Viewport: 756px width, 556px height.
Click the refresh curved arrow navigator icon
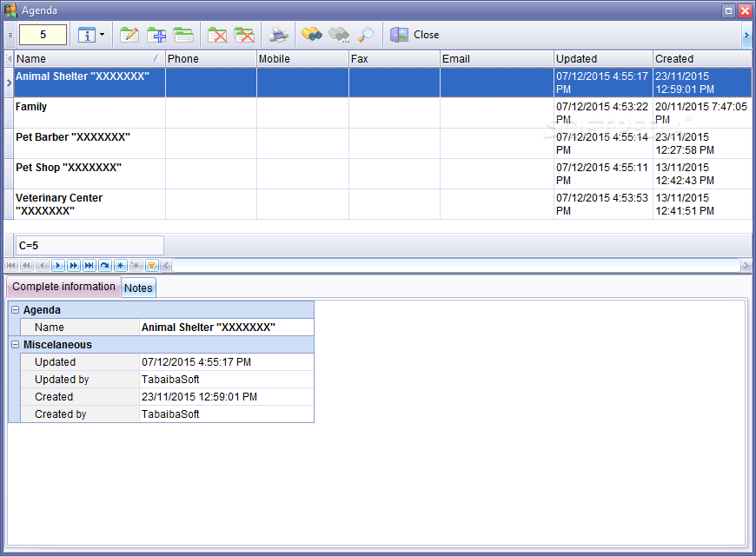pos(104,265)
